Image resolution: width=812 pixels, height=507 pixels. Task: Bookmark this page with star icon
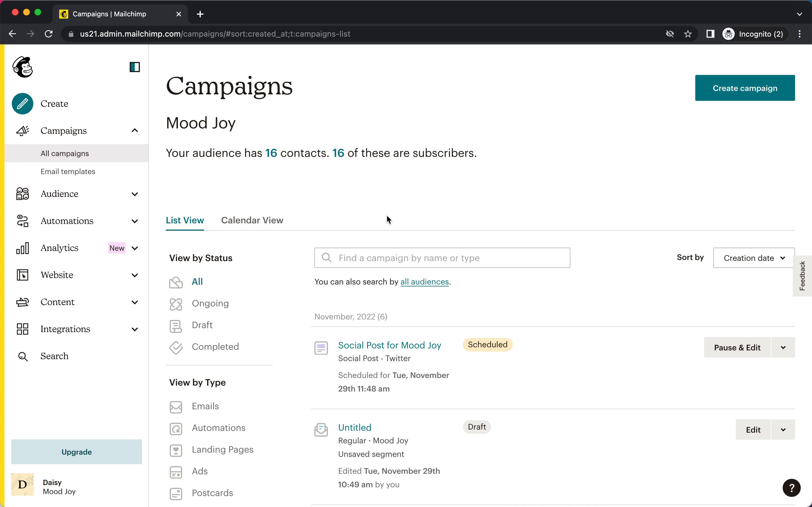(x=688, y=34)
